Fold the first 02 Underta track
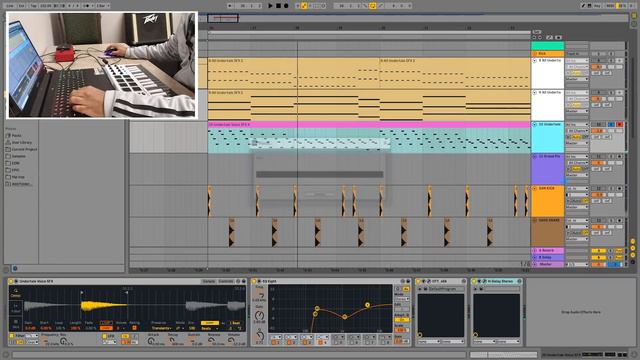This screenshot has width=640, height=360. coord(535,60)
